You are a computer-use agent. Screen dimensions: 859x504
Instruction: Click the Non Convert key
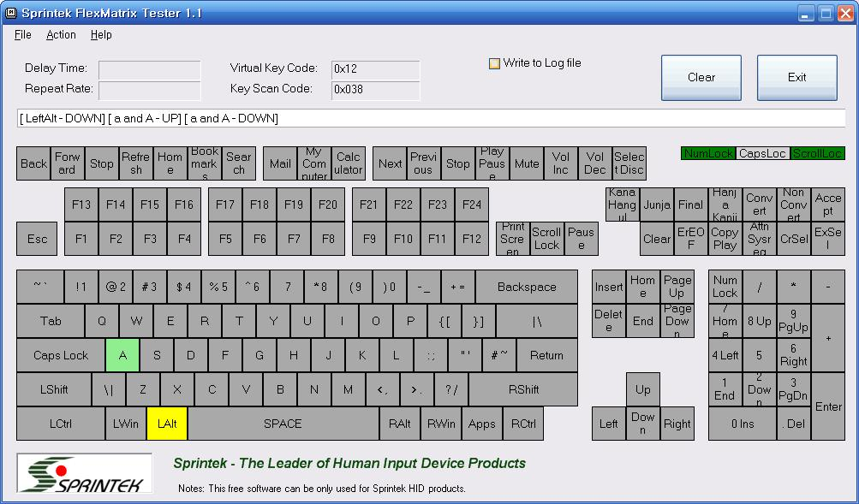pyautogui.click(x=793, y=205)
